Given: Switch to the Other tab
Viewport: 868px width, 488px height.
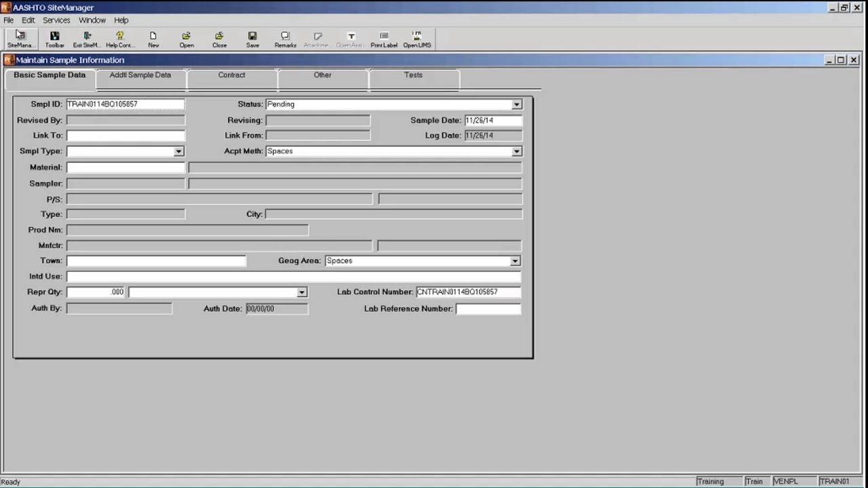Looking at the screenshot, I should click(322, 75).
